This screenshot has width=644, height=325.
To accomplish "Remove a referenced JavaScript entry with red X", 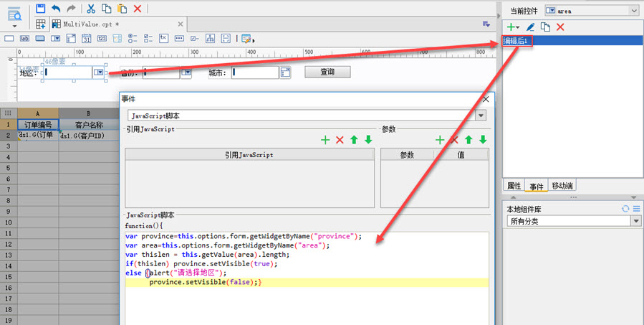I will [x=340, y=140].
